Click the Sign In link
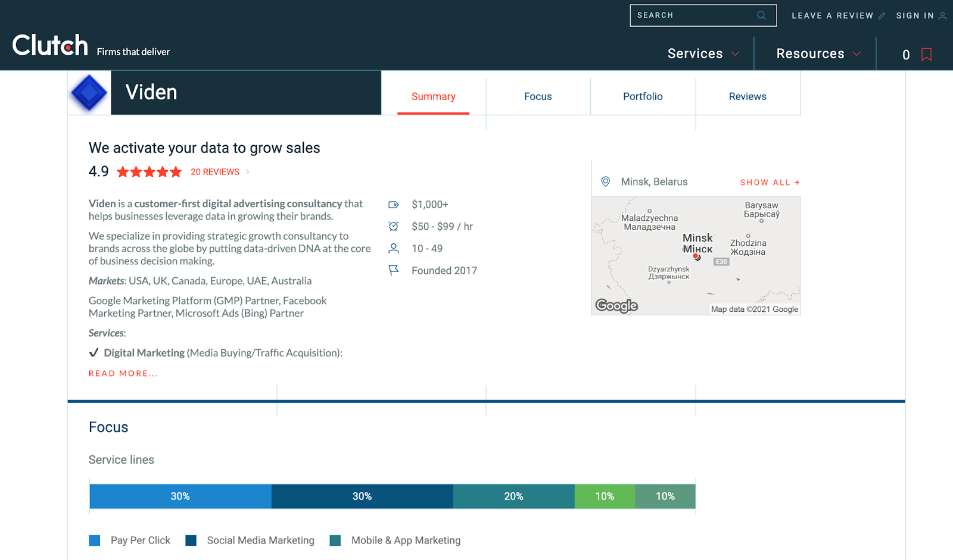 point(915,16)
